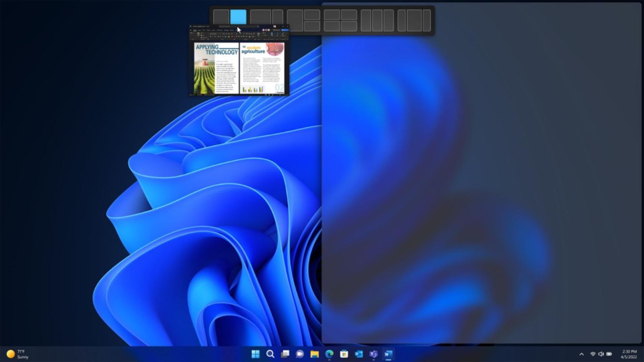Expand the hidden icons chevron in system tray
Image resolution: width=644 pixels, height=362 pixels.
click(582, 354)
